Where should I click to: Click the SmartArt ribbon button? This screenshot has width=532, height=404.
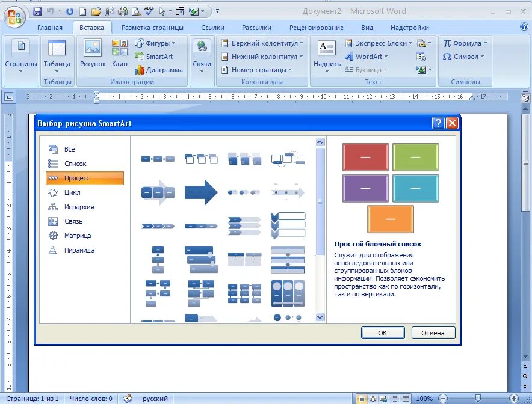(x=153, y=57)
